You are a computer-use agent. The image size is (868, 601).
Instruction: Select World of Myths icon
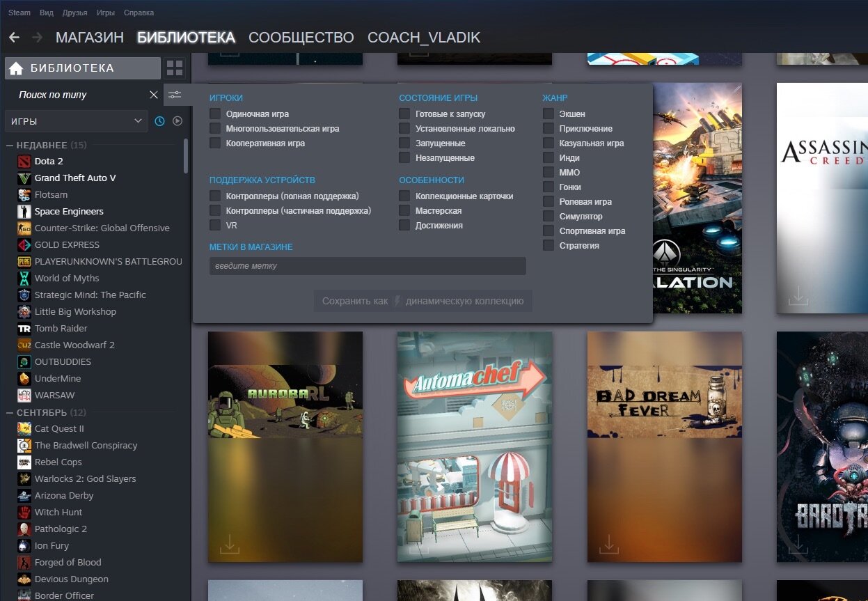24,278
